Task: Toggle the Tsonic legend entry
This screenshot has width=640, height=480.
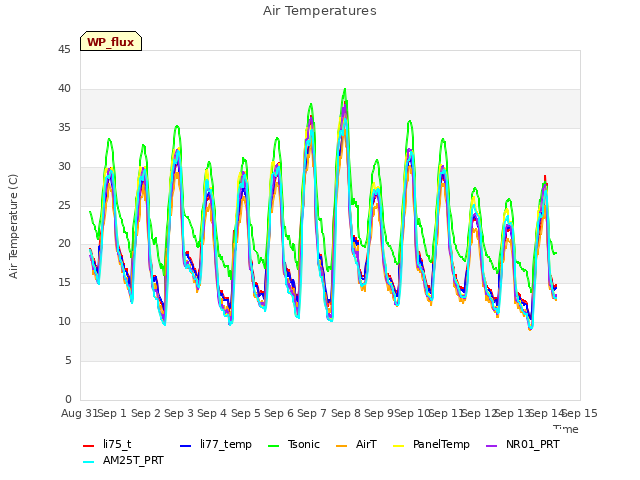Action: (293, 444)
